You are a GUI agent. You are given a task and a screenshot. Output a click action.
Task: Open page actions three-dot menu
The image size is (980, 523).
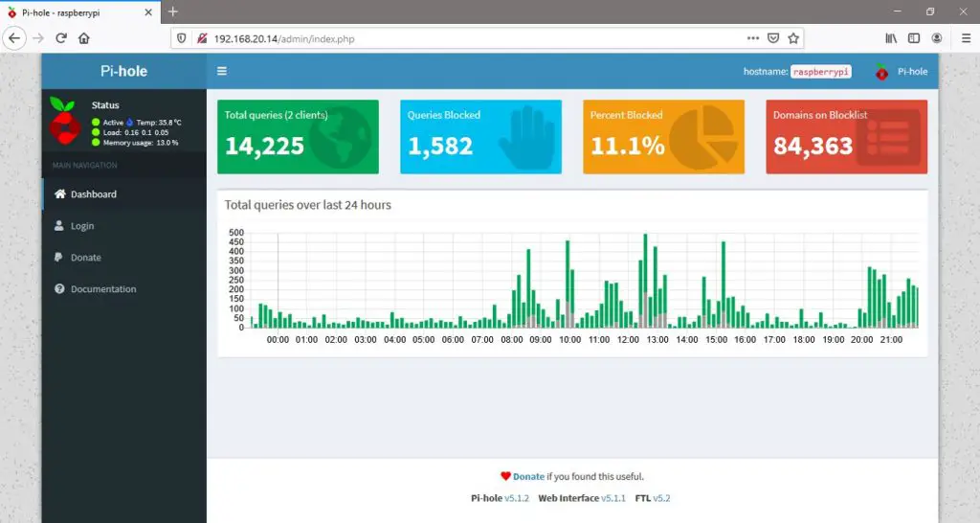[753, 39]
